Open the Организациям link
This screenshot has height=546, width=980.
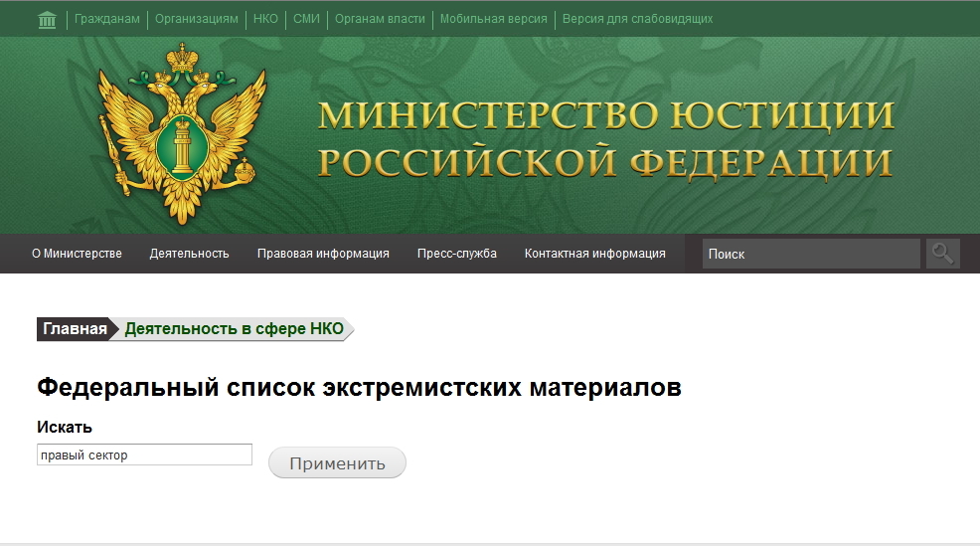point(196,19)
